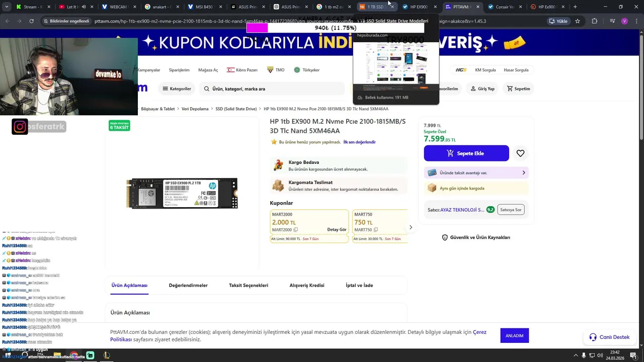Select the Taksit Seçenekleri tab
Screen dimensions: 644x362
pos(249,285)
